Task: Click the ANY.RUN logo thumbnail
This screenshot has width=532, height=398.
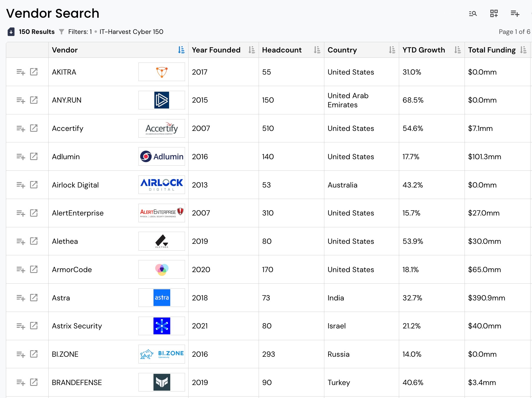Action: tap(162, 100)
